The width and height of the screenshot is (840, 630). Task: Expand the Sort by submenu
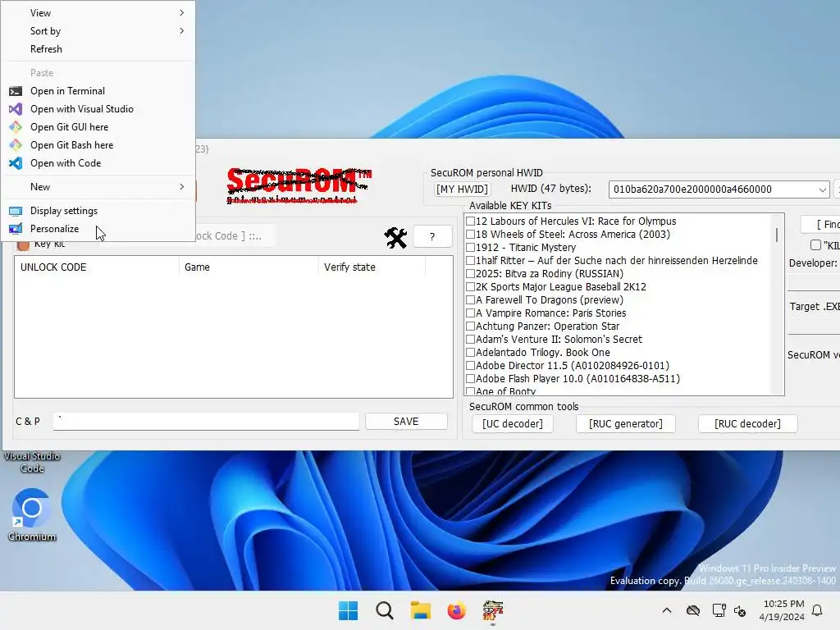click(x=181, y=31)
